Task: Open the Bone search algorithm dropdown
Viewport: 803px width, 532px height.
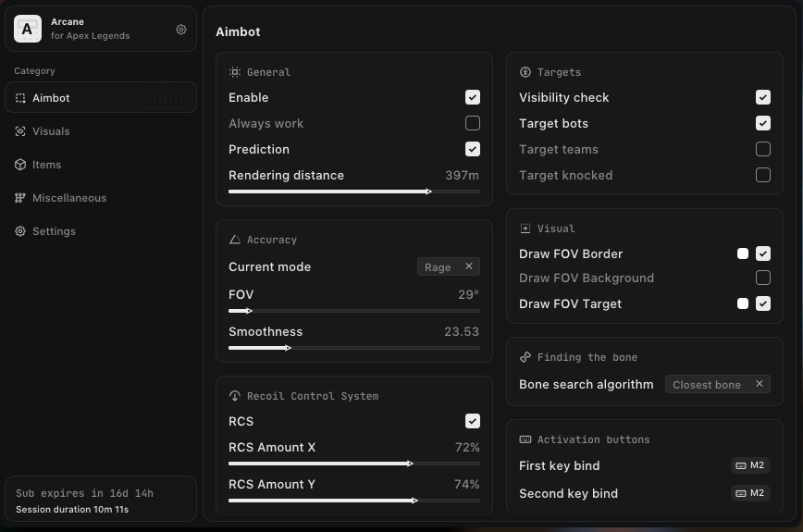Action: (x=707, y=384)
